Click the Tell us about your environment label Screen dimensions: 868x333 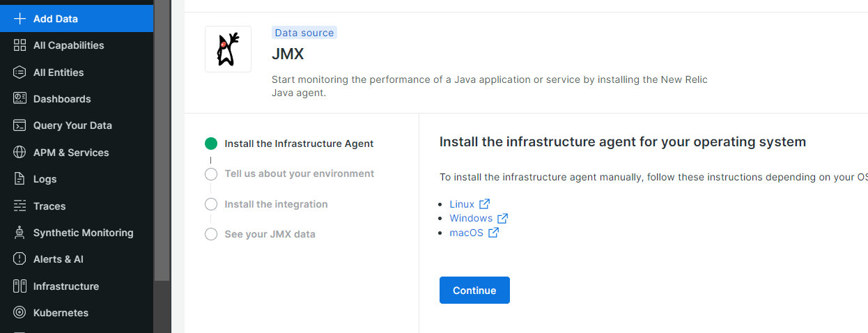tap(299, 173)
